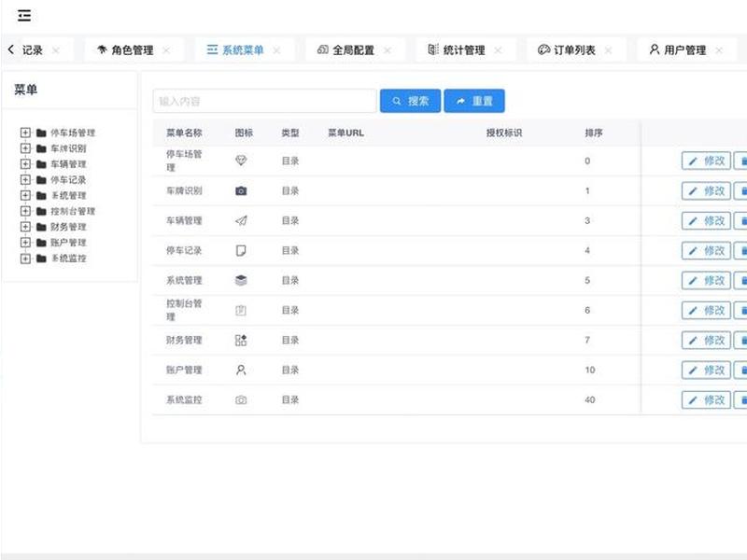
Task: Close the 全局配置 tab
Action: [x=388, y=50]
